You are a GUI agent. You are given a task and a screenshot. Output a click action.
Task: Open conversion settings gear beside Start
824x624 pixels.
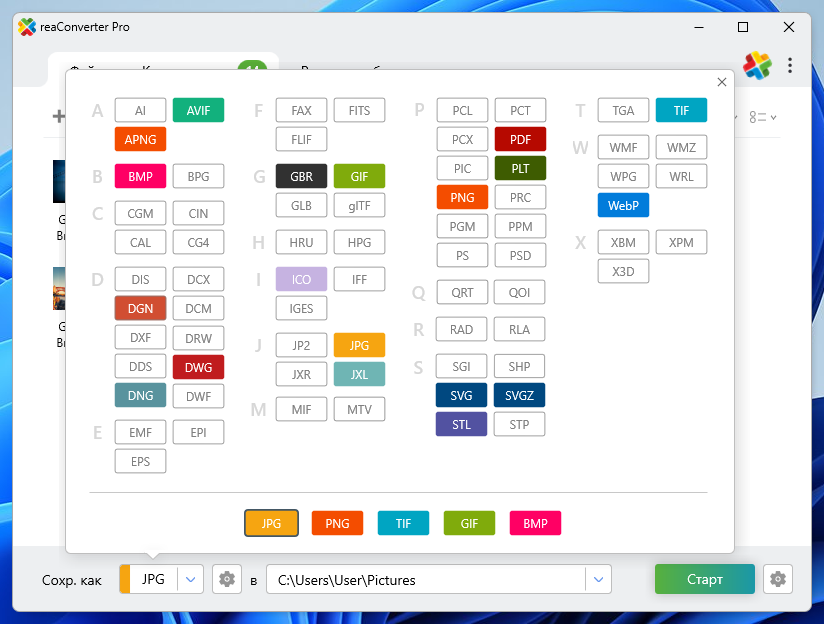click(x=778, y=579)
